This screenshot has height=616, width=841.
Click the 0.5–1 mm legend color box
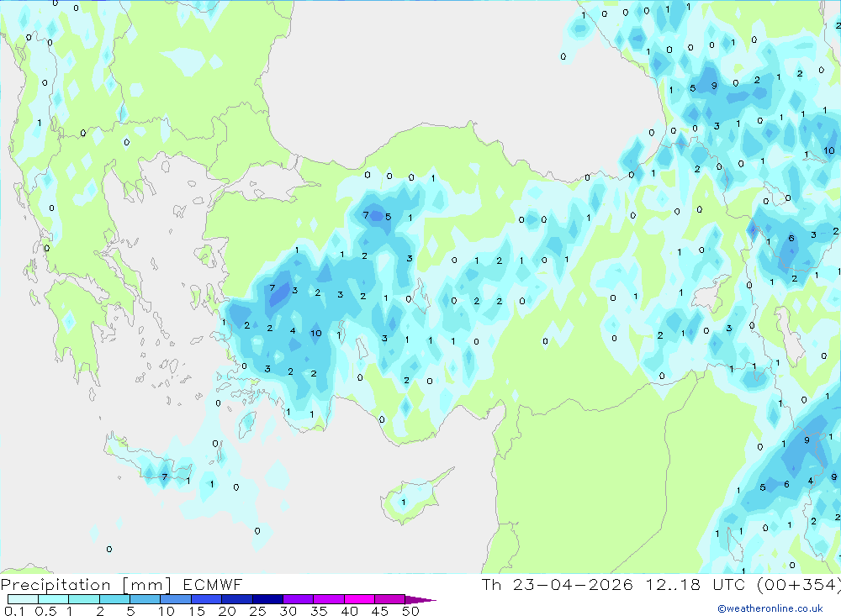[x=54, y=599]
